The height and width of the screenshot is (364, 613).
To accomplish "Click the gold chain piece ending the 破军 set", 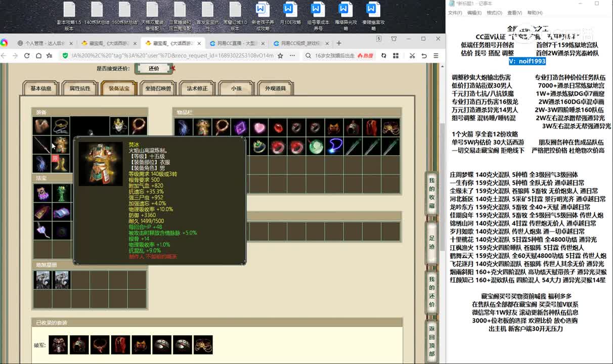I will click(x=203, y=345).
